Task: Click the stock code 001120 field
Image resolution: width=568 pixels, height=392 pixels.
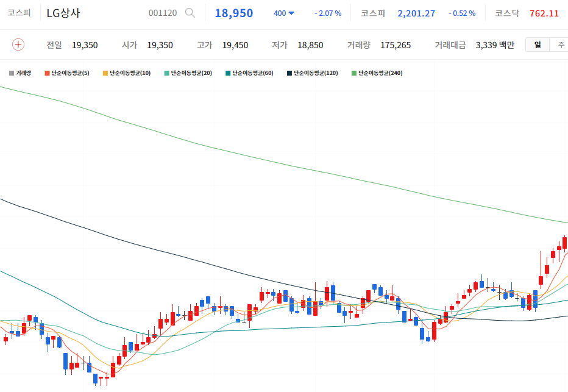Action: pyautogui.click(x=163, y=13)
